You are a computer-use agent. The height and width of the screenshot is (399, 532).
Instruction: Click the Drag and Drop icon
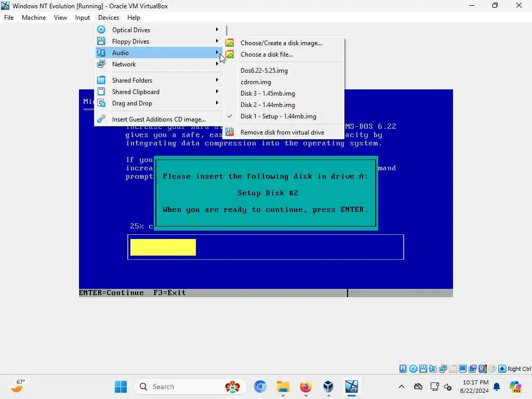point(101,103)
